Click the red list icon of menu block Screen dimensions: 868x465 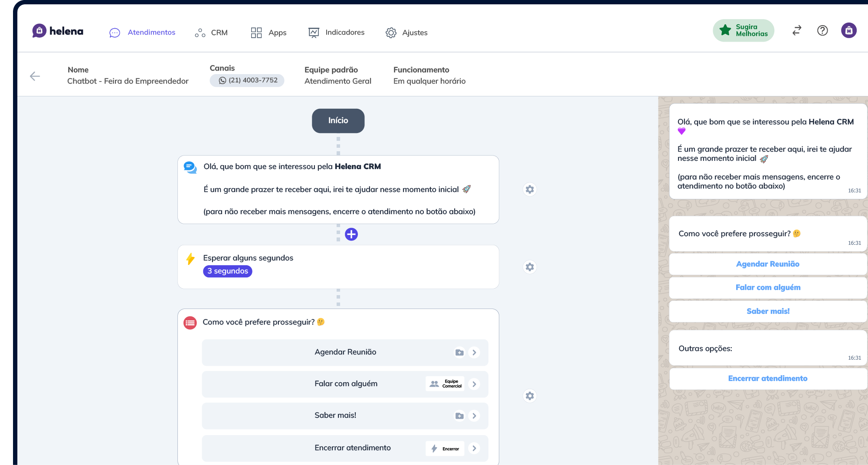[x=190, y=323]
